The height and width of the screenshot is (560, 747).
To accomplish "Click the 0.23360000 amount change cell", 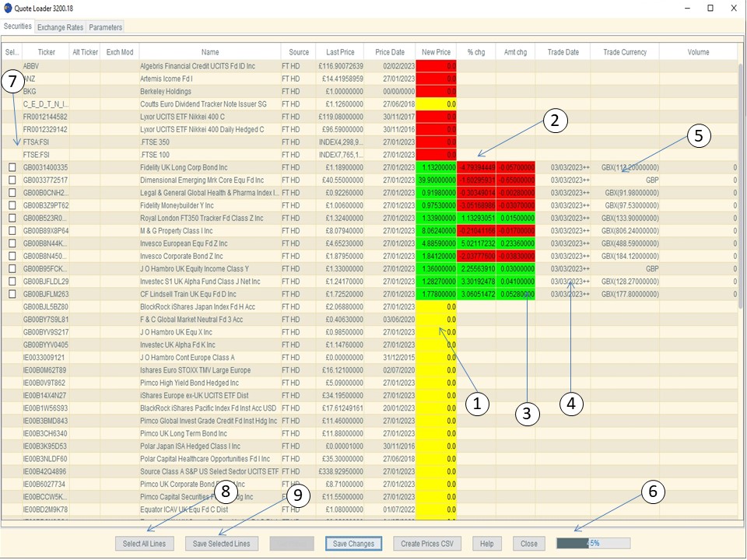I will click(x=515, y=243).
